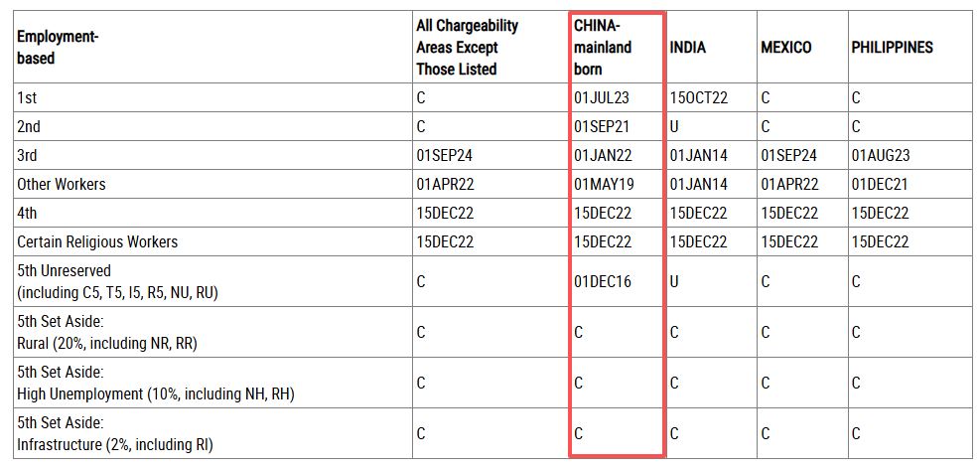The height and width of the screenshot is (470, 980).
Task: Click the 5th Unreserved row label
Action: pyautogui.click(x=117, y=281)
